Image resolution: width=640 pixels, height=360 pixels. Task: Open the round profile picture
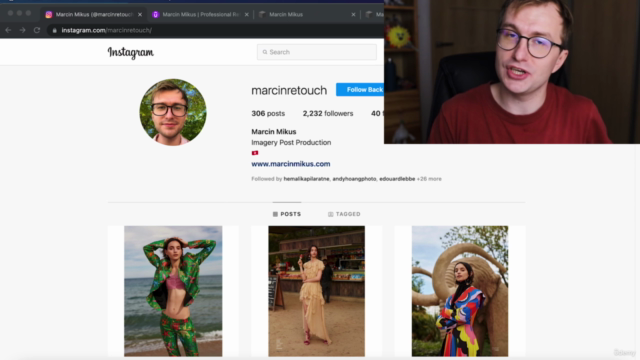pyautogui.click(x=173, y=112)
